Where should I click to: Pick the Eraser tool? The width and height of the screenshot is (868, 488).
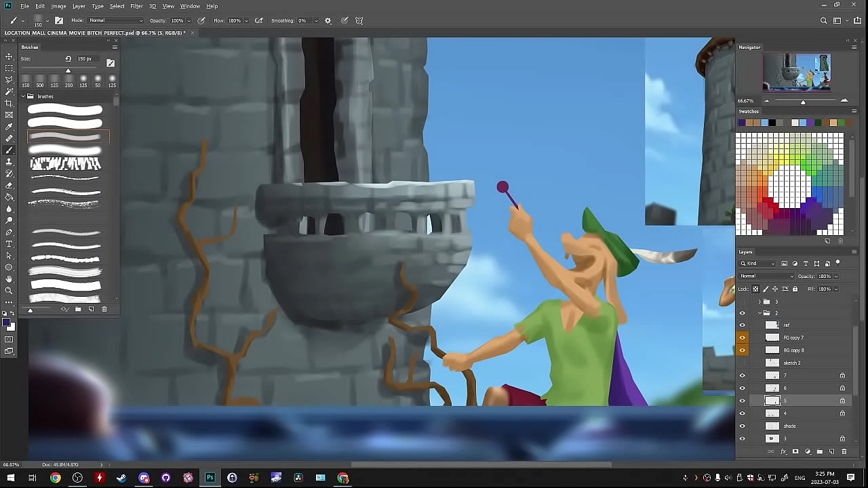click(9, 185)
